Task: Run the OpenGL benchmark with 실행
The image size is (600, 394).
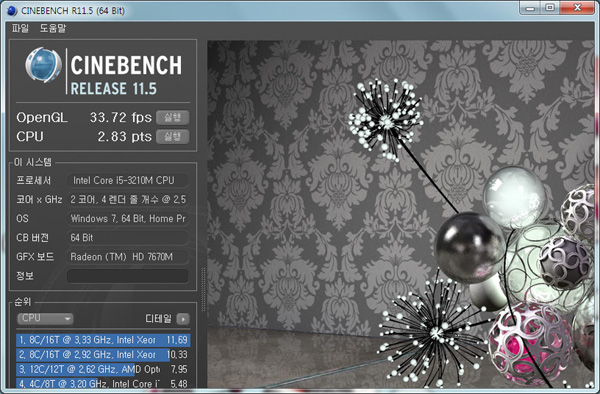Action: (173, 117)
